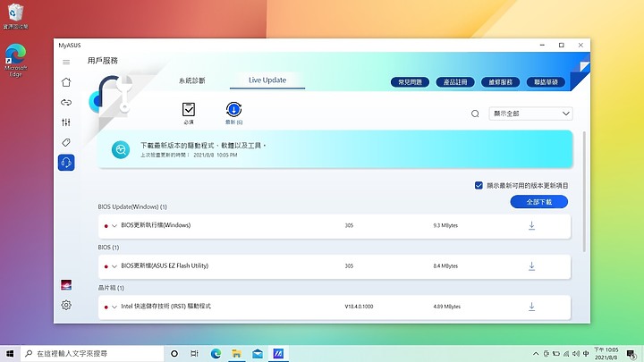Open Task View on the taskbar
The height and width of the screenshot is (362, 644).
194,353
